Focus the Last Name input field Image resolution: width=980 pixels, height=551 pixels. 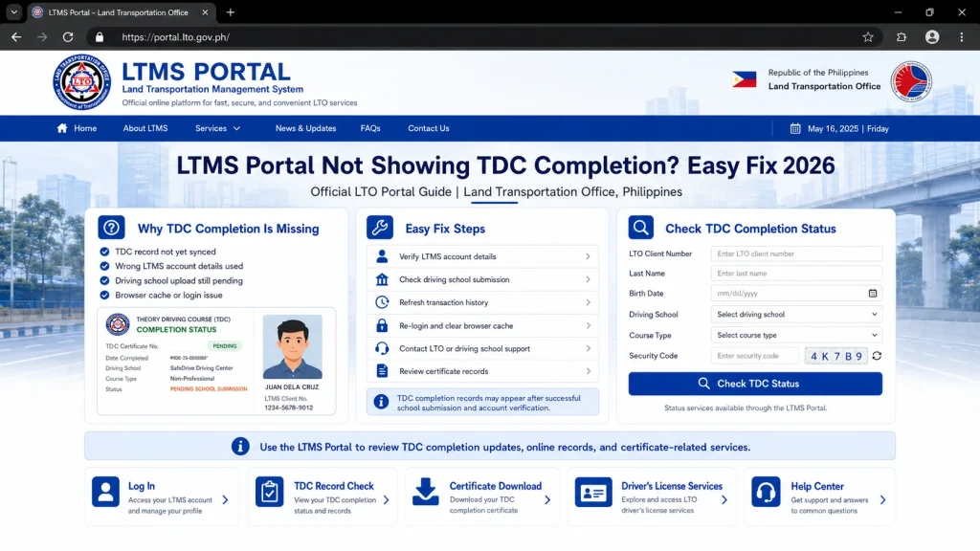click(x=796, y=273)
